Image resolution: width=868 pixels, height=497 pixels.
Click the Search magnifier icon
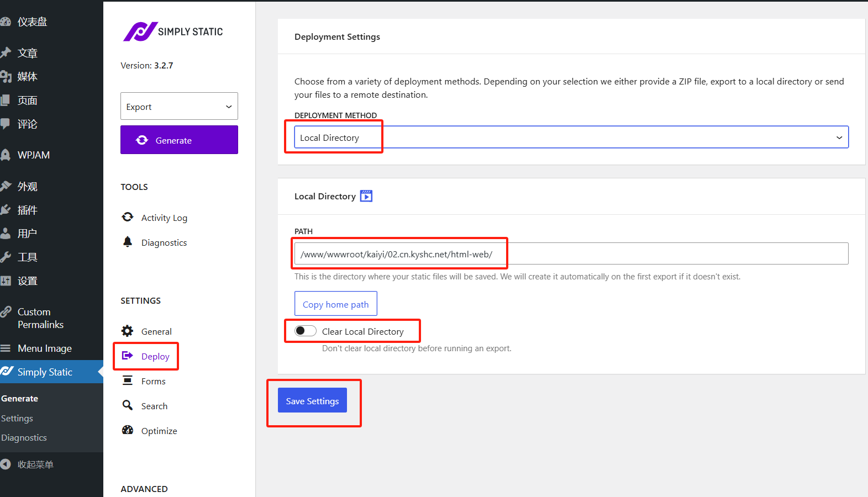click(128, 405)
